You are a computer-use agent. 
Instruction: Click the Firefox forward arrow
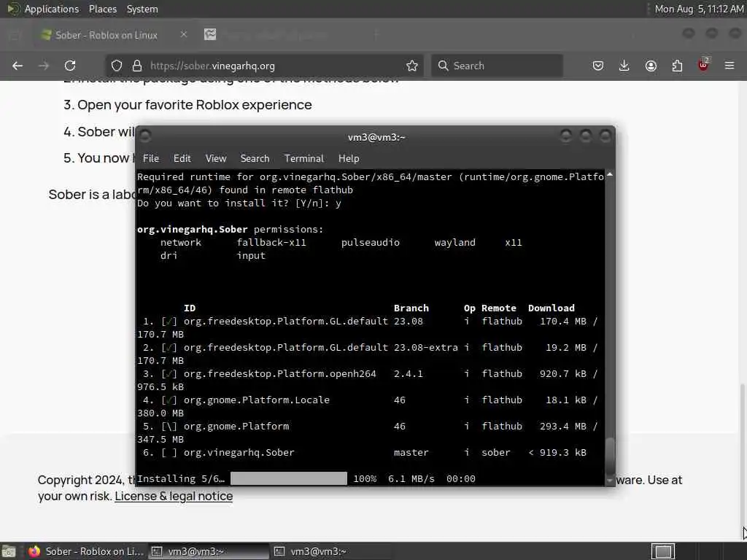44,66
